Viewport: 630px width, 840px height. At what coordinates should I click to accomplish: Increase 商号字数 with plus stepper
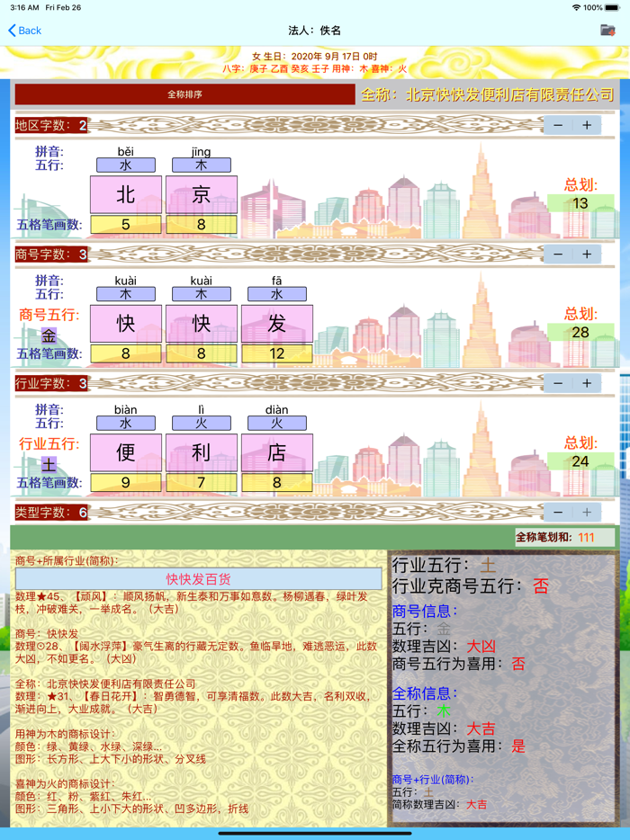pyautogui.click(x=587, y=254)
